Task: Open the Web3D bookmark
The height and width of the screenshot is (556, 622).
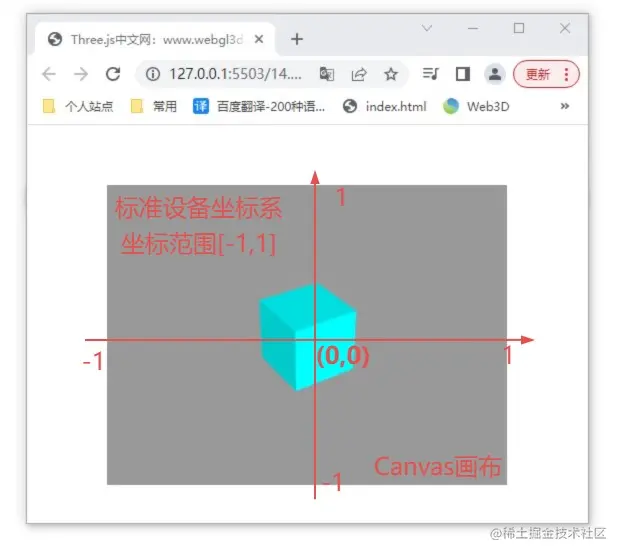Action: [x=476, y=106]
